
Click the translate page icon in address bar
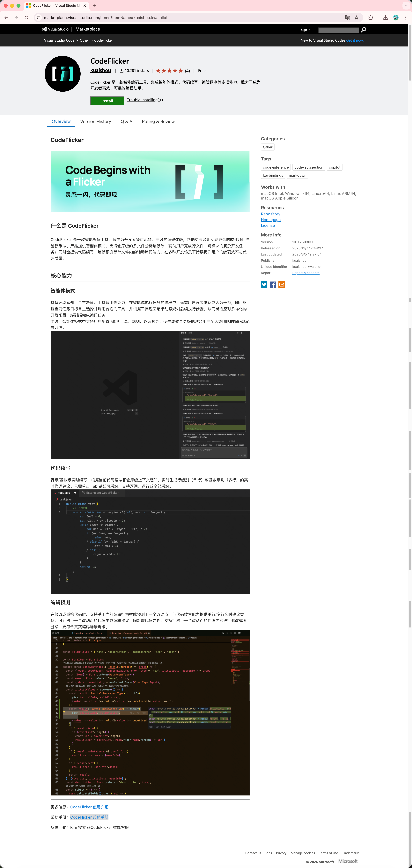point(347,17)
